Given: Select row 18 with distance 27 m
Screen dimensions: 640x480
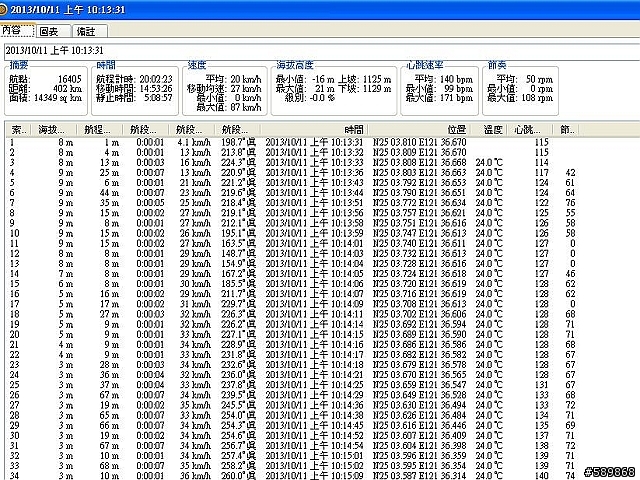Looking at the screenshot, I should (x=293, y=314).
